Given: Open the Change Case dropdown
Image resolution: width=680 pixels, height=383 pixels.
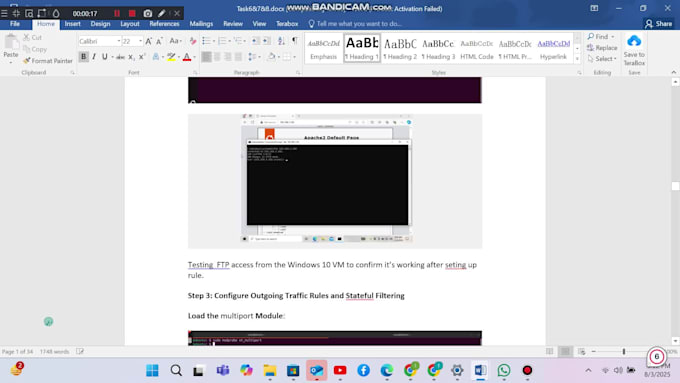Looking at the screenshot, I should tap(175, 41).
